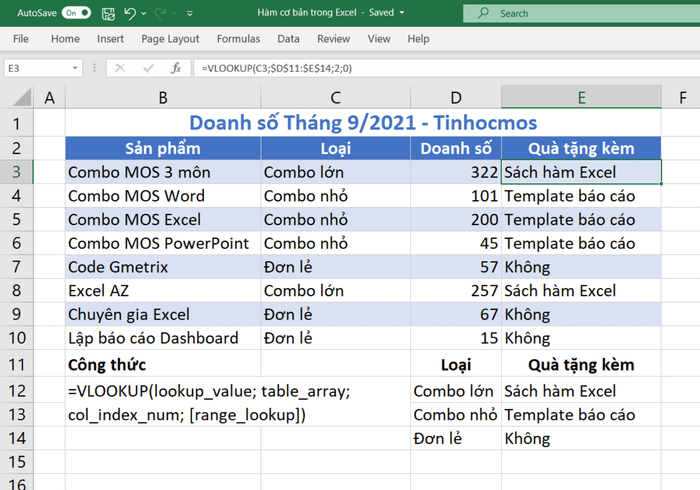Select cell 'Lập báo cáo Dashboard'
This screenshot has width=700, height=490.
click(x=163, y=337)
